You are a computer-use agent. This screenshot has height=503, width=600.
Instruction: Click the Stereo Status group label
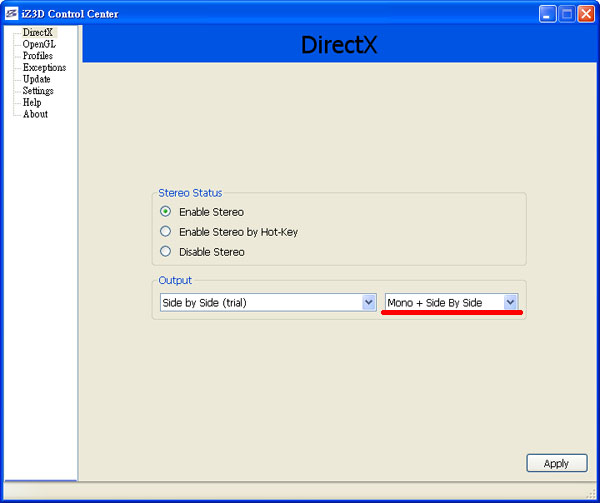click(190, 193)
